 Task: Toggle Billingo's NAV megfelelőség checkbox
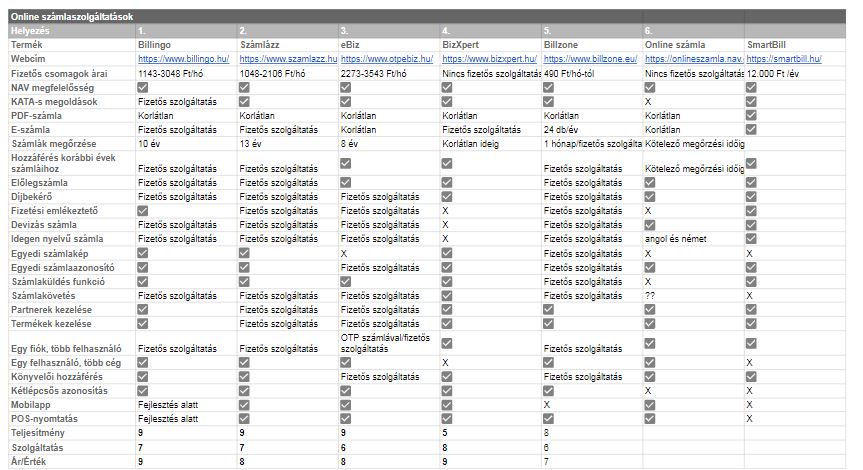tap(143, 88)
